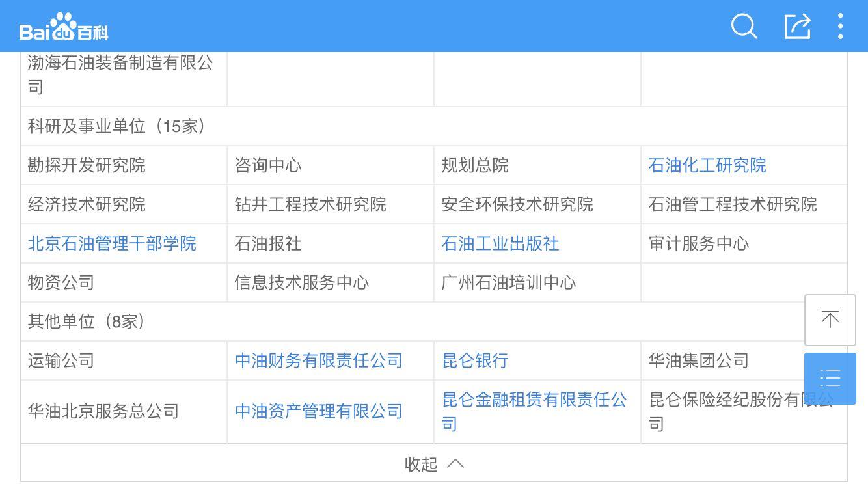Open the 昆仑银行 entry
868x488 pixels.
[x=474, y=360]
